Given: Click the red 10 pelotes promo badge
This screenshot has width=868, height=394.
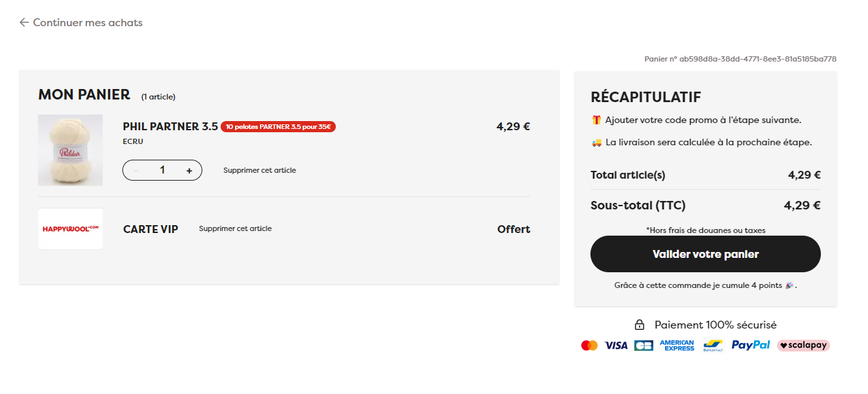Looking at the screenshot, I should click(x=278, y=127).
